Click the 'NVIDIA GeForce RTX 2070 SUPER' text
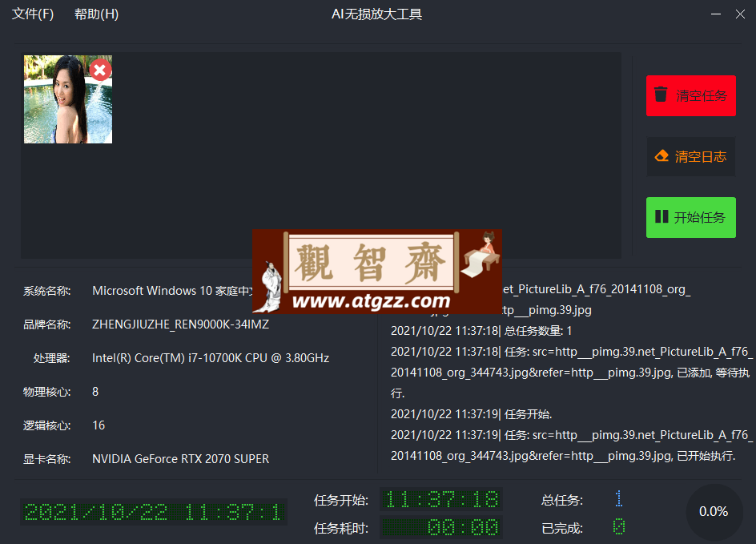756x544 pixels. [181, 458]
